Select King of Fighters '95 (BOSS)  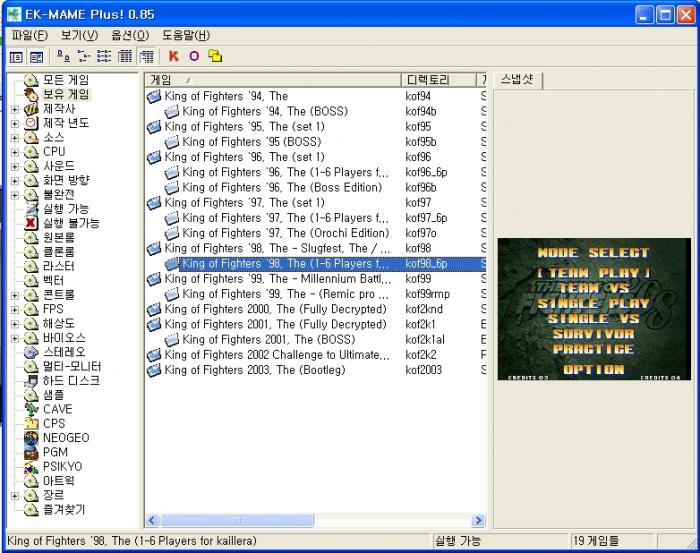click(x=251, y=141)
